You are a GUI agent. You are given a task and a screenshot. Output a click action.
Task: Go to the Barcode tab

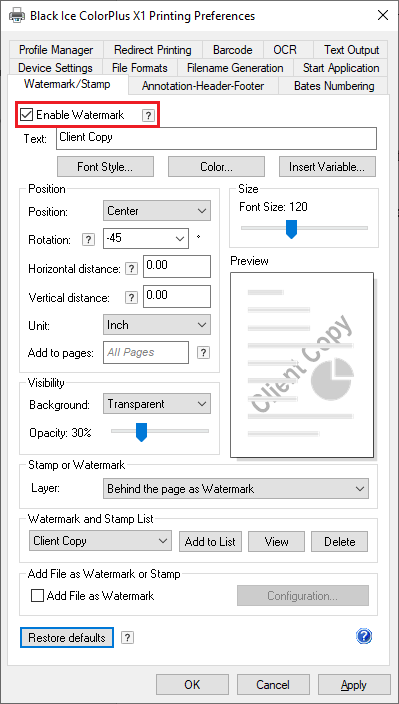point(232,50)
